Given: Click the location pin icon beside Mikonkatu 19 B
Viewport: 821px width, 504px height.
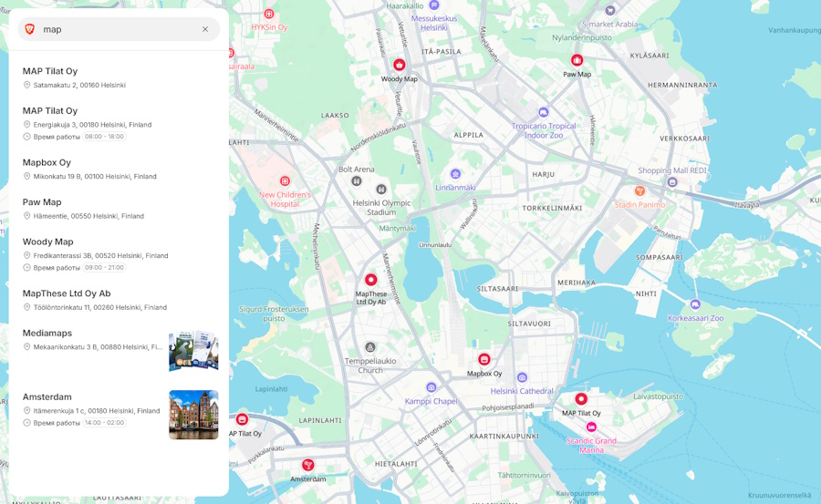Looking at the screenshot, I should [26, 177].
